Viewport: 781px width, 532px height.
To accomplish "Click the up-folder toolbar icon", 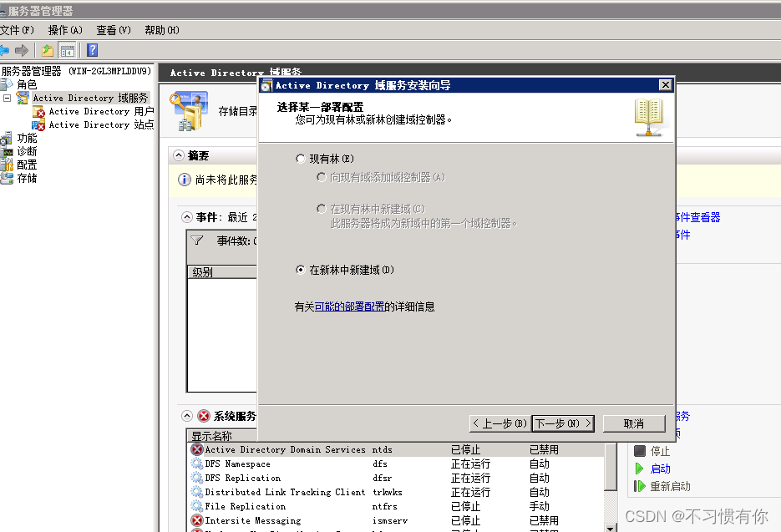I will click(48, 50).
